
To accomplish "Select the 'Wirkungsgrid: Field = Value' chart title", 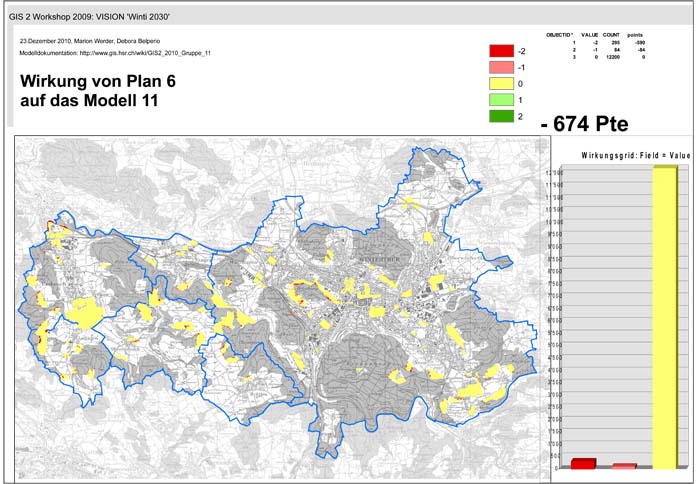I will [x=622, y=156].
